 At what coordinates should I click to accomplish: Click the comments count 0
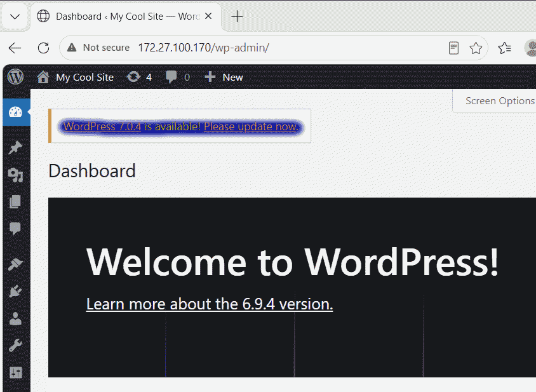(x=187, y=78)
